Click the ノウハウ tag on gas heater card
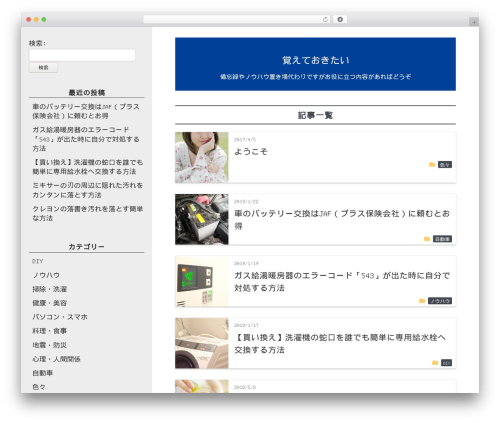Image resolution: width=500 pixels, height=423 pixels. pyautogui.click(x=440, y=301)
